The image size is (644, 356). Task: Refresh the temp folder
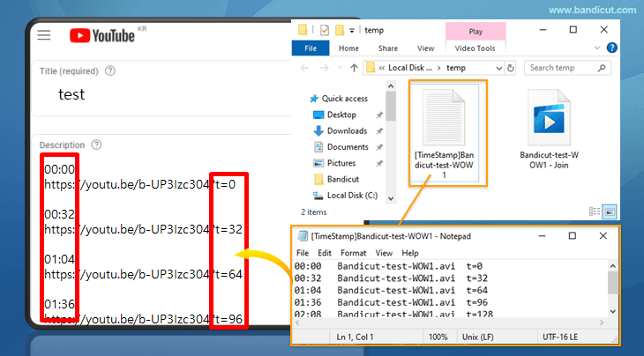click(x=511, y=68)
